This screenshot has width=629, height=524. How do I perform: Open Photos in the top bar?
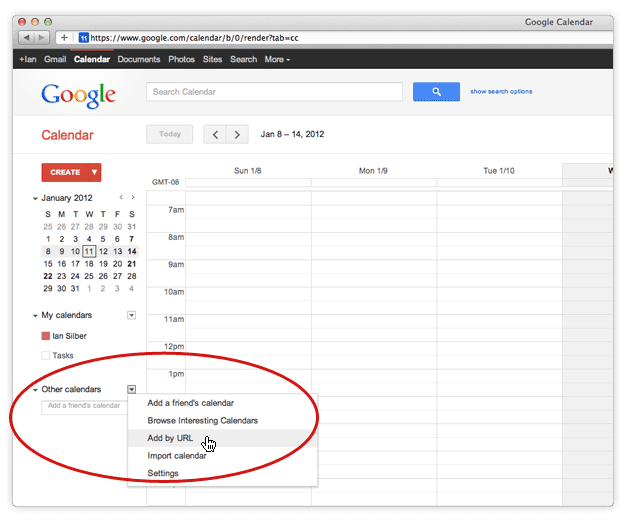click(x=181, y=59)
